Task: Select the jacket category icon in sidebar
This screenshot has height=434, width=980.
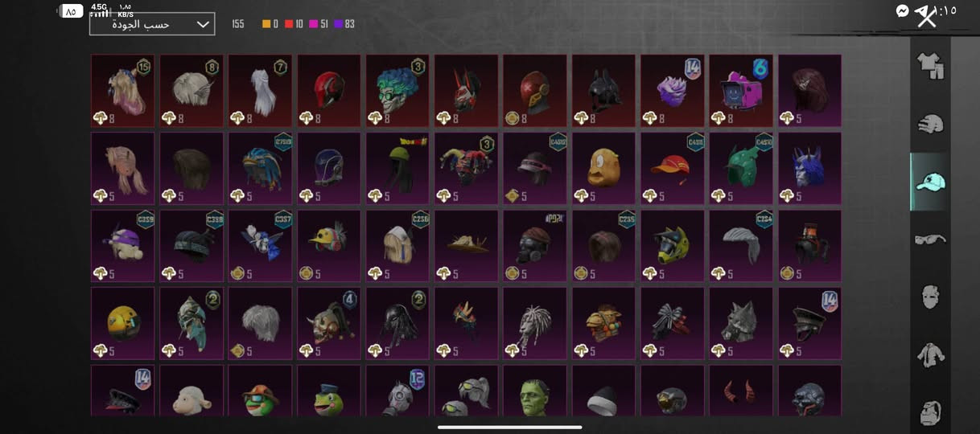Action: click(930, 354)
